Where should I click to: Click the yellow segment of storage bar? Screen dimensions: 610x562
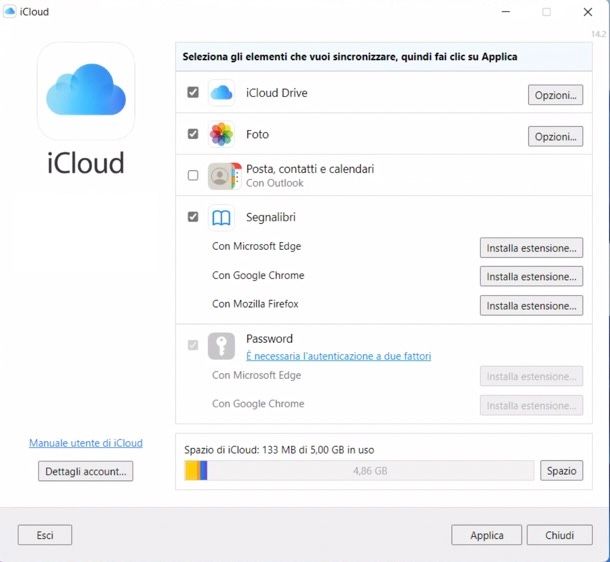pyautogui.click(x=192, y=470)
